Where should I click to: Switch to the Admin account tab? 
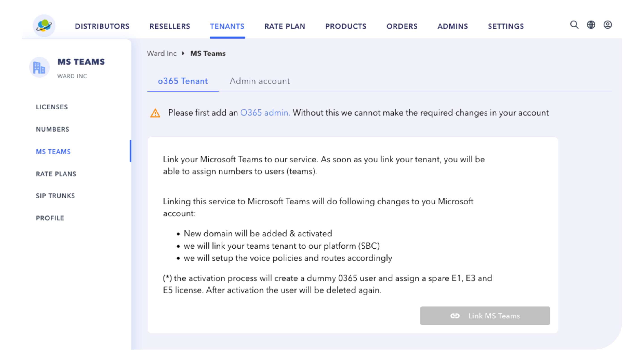pos(260,81)
